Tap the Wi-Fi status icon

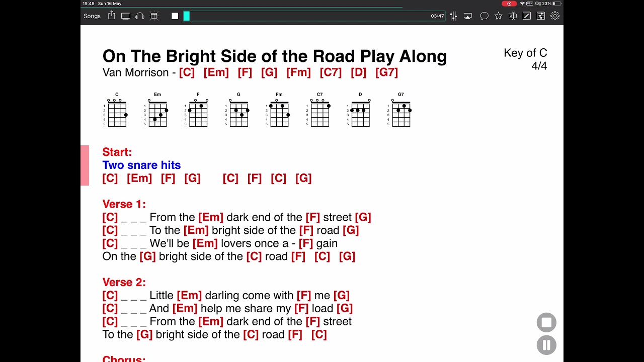[x=522, y=4]
